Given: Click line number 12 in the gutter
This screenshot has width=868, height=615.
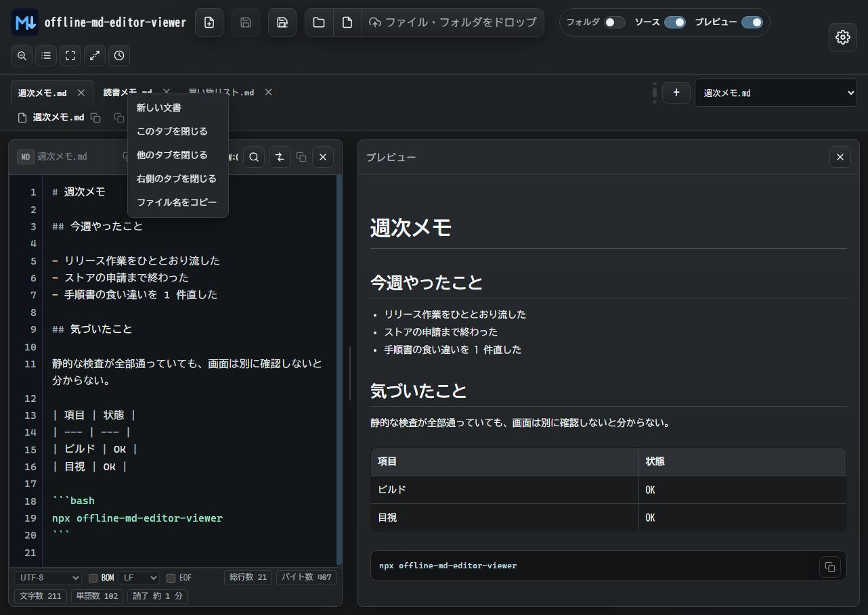Looking at the screenshot, I should click(30, 398).
